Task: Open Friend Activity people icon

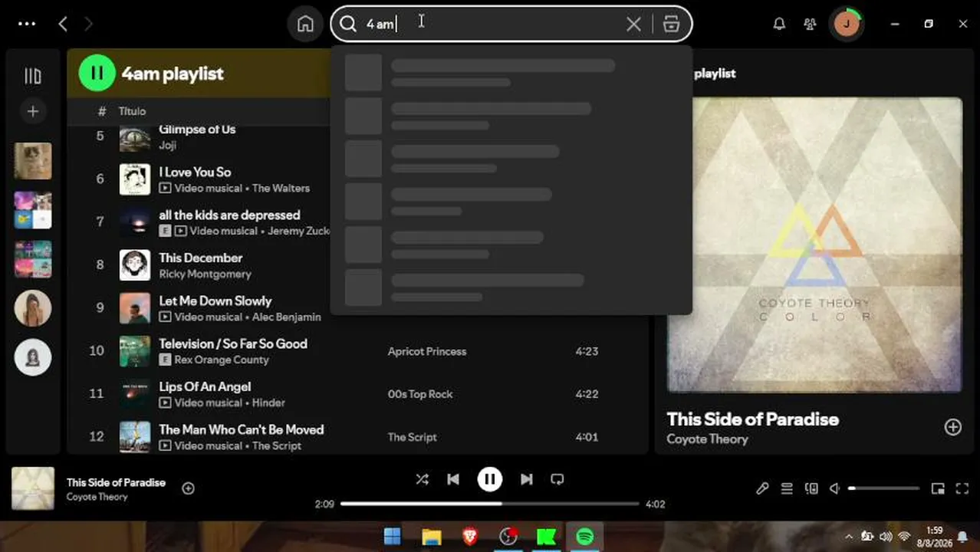Action: [x=810, y=24]
